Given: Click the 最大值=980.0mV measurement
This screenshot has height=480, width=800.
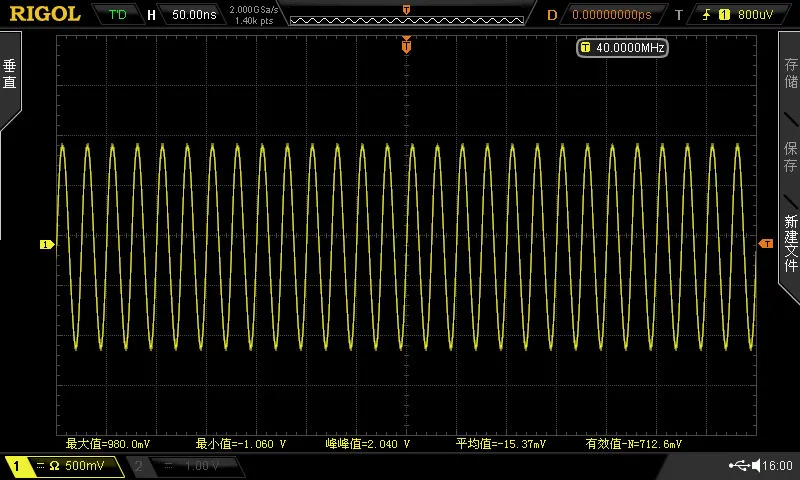Looking at the screenshot, I should point(108,444).
